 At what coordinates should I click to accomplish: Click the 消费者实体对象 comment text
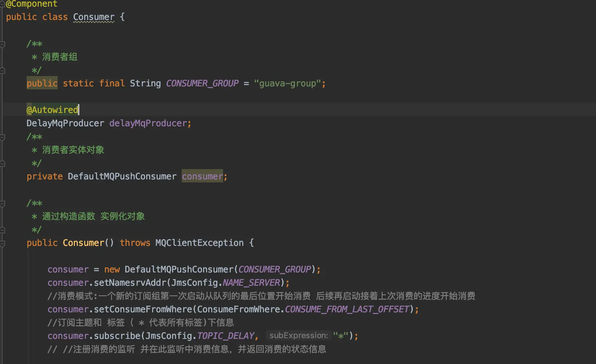pyautogui.click(x=73, y=150)
